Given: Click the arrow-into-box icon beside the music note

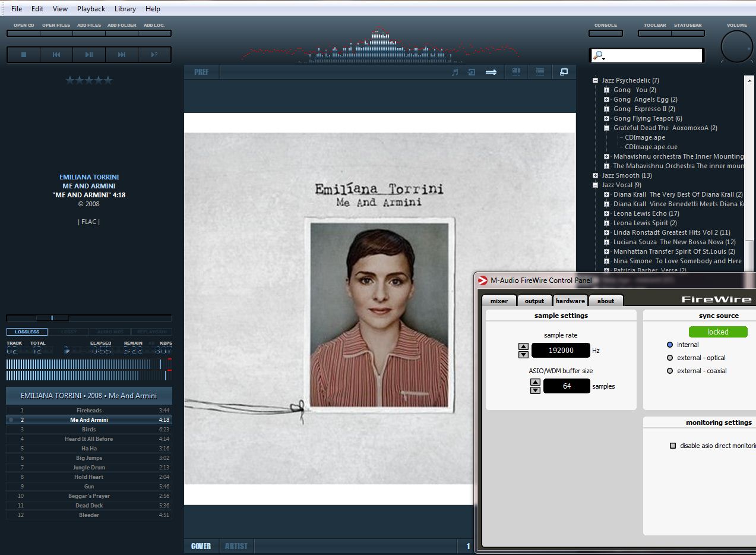Looking at the screenshot, I should pyautogui.click(x=472, y=72).
